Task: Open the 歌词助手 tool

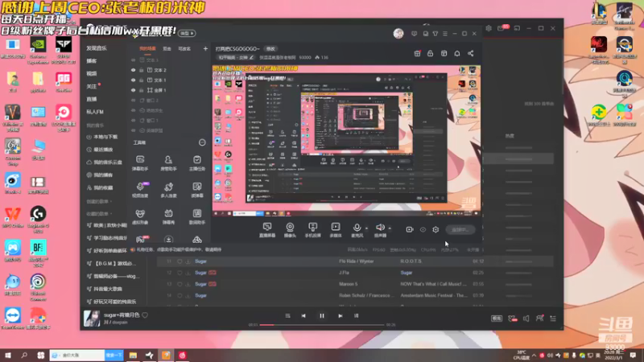Action: [x=197, y=216]
